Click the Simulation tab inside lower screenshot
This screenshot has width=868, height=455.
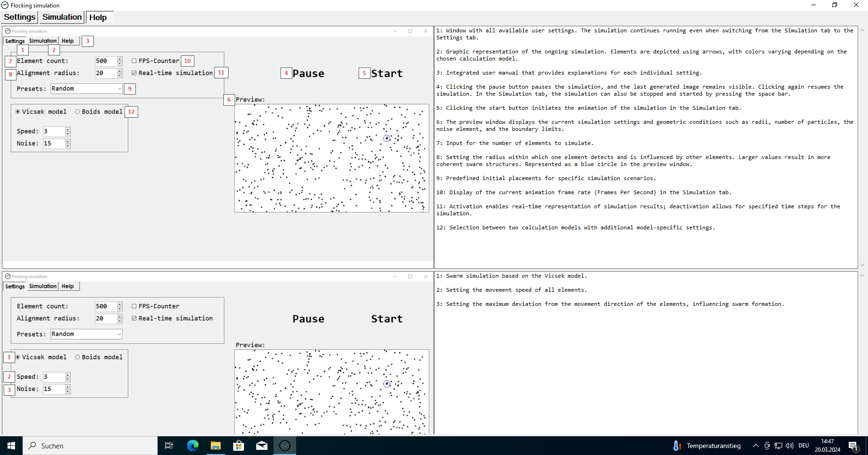click(43, 286)
